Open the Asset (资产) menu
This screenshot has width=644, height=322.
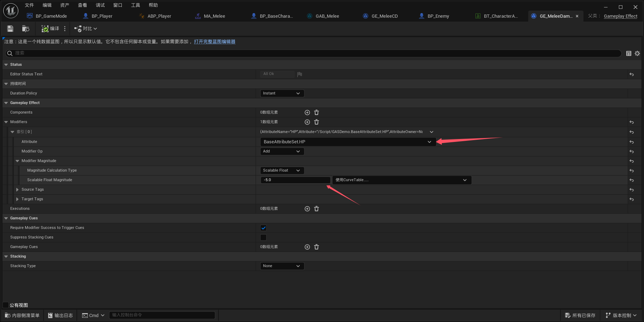pos(65,5)
